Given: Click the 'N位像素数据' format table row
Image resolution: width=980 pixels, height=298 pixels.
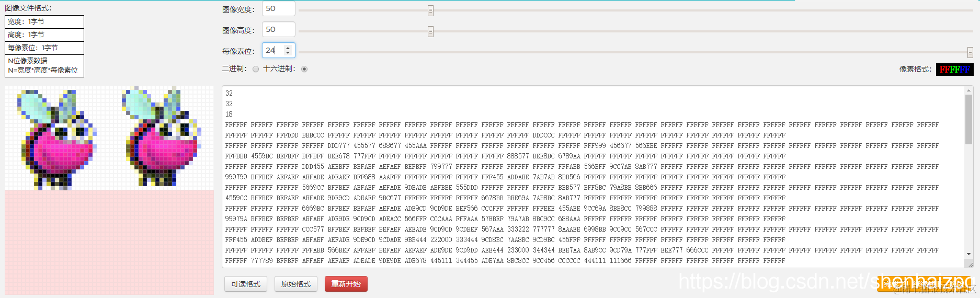Looking at the screenshot, I should [44, 66].
